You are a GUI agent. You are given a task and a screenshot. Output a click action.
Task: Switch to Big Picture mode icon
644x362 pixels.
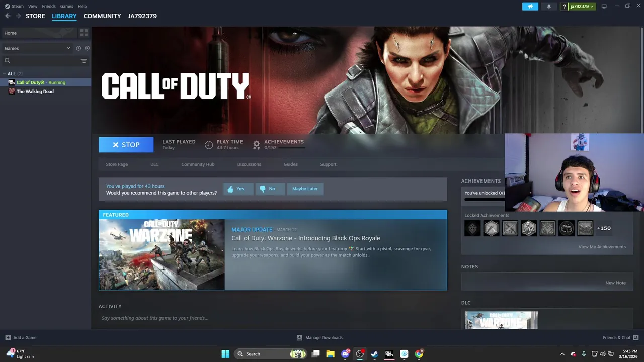(604, 6)
